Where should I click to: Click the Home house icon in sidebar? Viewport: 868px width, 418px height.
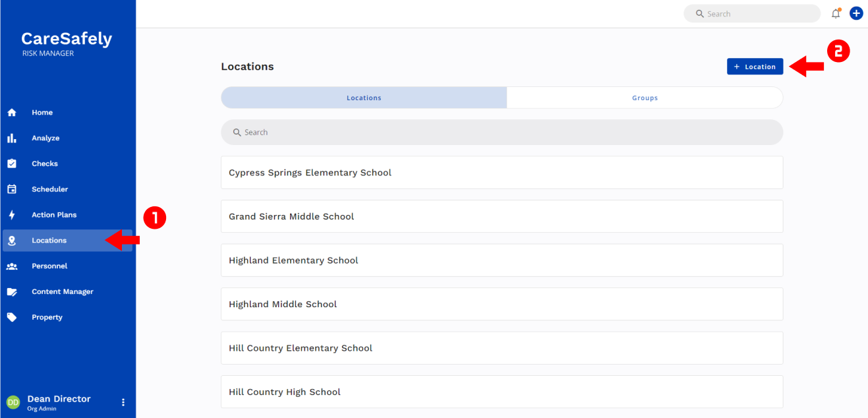coord(11,113)
